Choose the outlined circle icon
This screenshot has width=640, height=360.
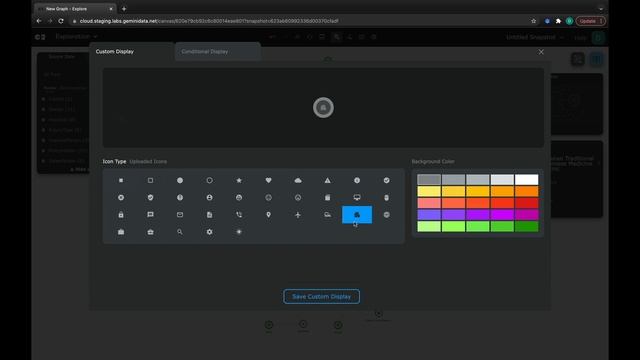[x=209, y=180]
